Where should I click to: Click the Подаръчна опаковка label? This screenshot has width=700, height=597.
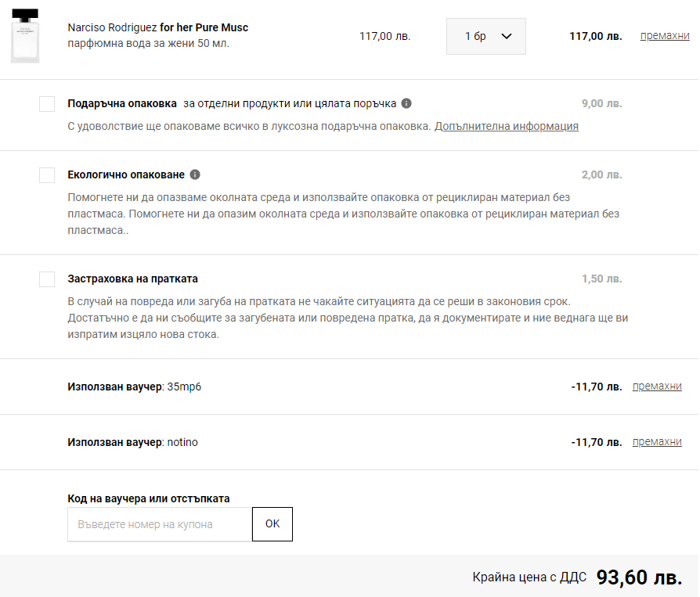(122, 103)
